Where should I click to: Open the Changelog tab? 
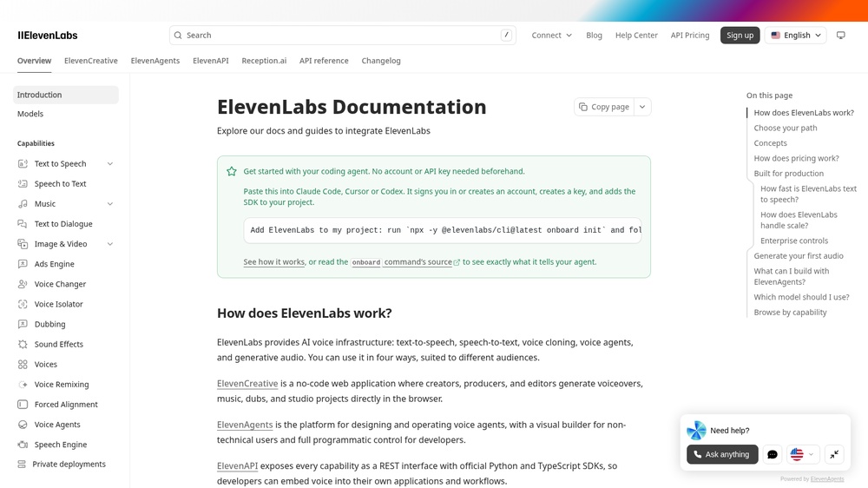381,61
